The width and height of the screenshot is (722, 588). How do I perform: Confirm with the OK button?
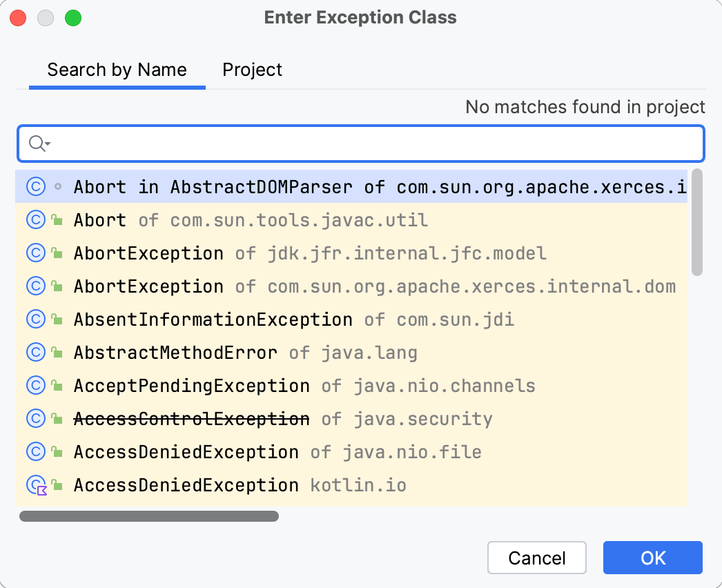(653, 558)
